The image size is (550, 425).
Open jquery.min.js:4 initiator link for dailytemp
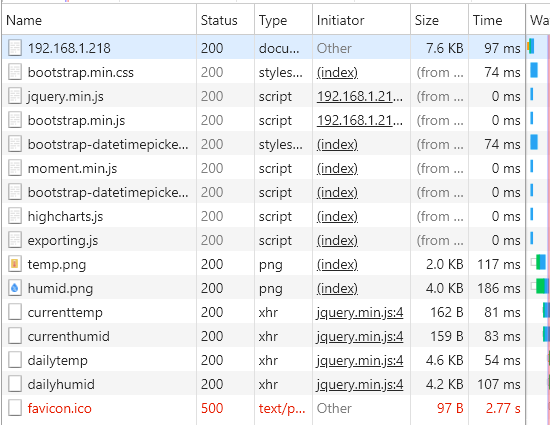click(360, 360)
